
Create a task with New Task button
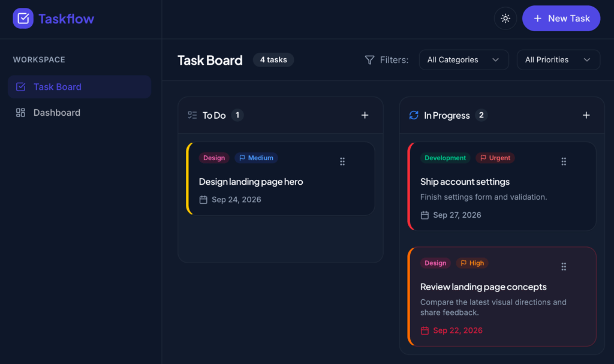(x=561, y=19)
